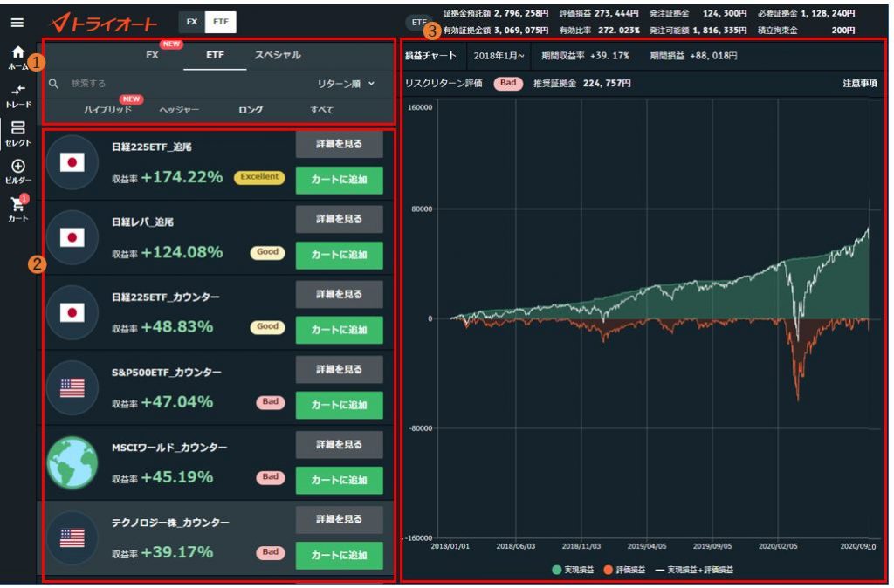
Task: Add 日経225ETF_カウンター to cart
Action: pyautogui.click(x=340, y=331)
